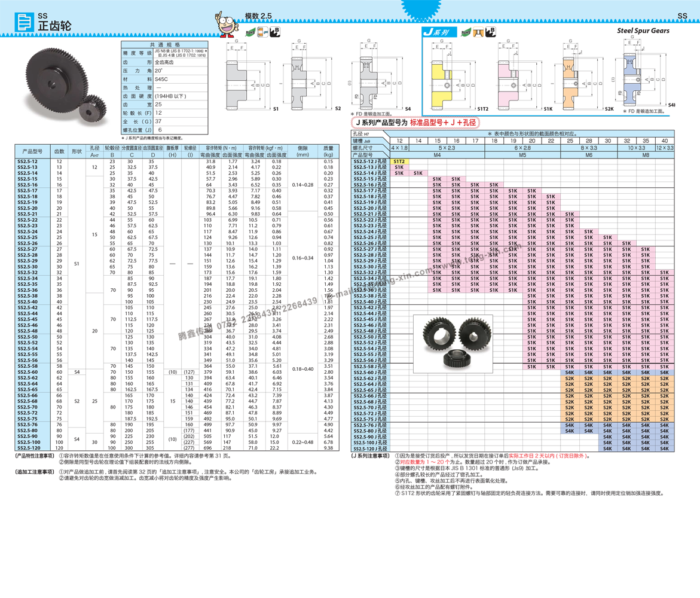
Task: Click the M5 screw size header cell
Action: tap(522, 155)
